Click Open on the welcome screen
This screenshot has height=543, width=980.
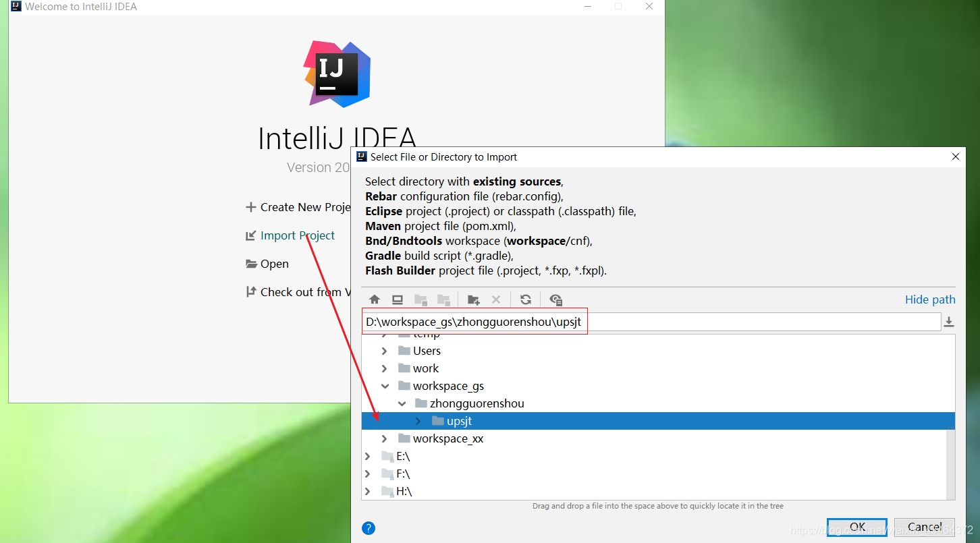[x=267, y=264]
